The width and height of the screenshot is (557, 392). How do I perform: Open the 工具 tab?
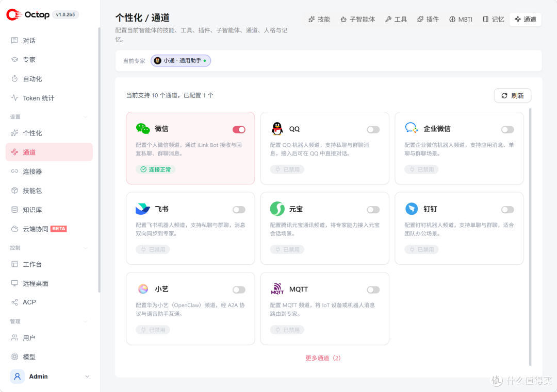396,20
